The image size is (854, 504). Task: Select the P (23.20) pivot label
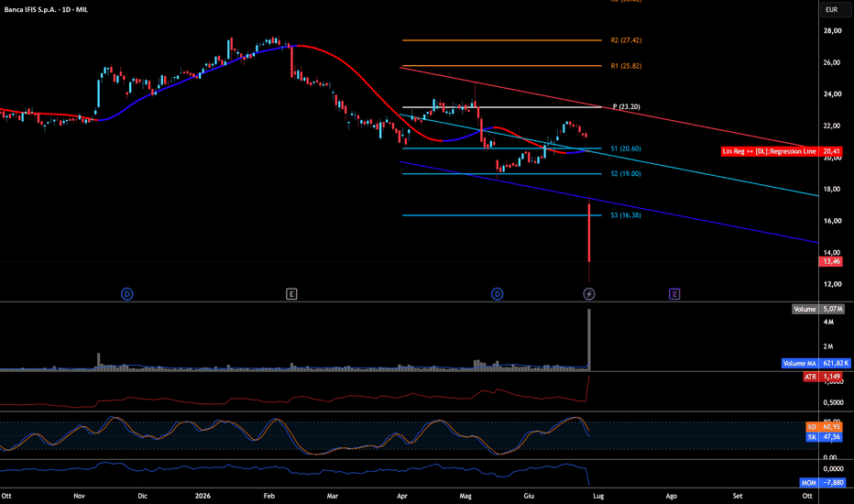(627, 107)
